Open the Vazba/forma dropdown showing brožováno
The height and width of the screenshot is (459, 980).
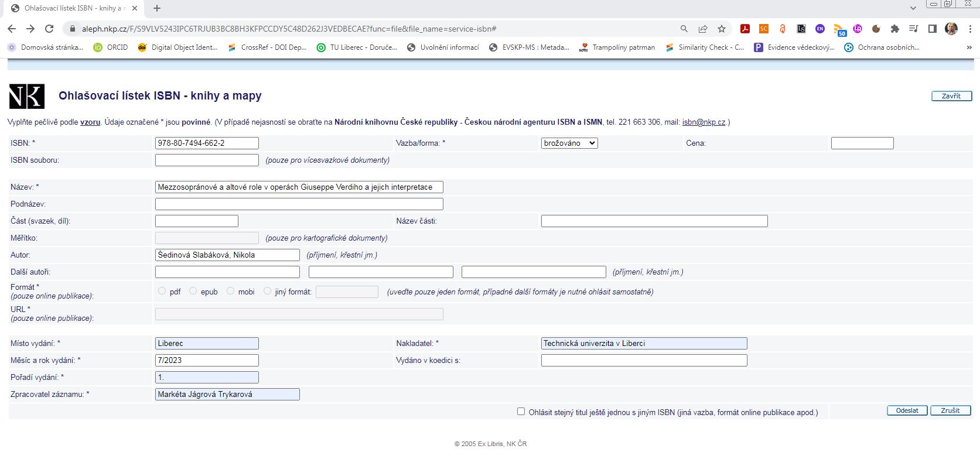point(569,143)
